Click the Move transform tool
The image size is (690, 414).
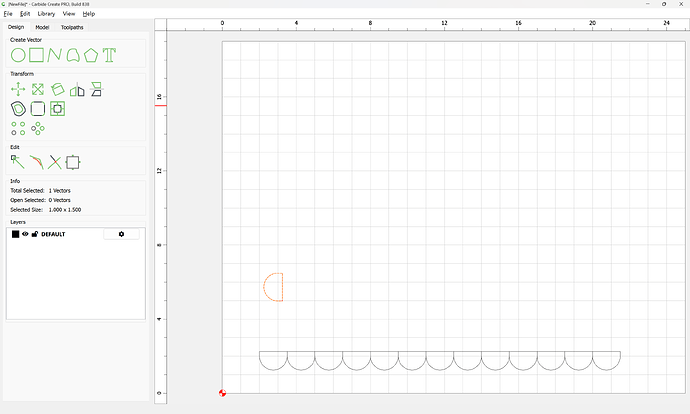pyautogui.click(x=18, y=89)
